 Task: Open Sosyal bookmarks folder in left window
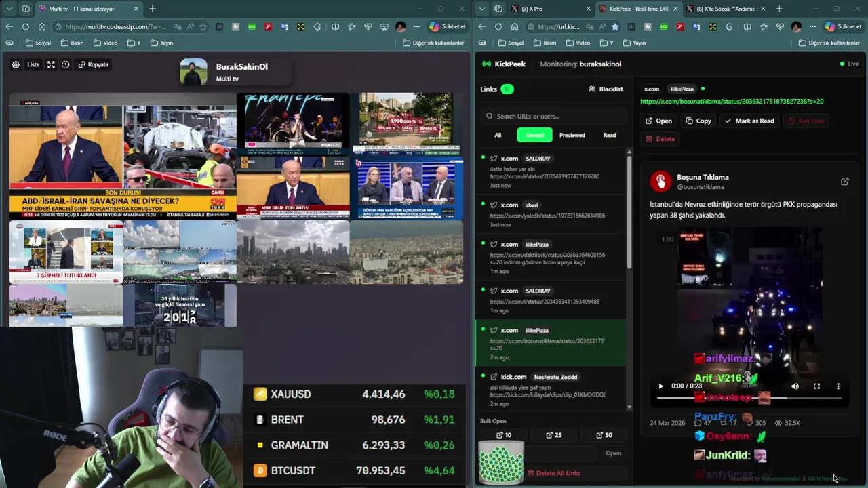pyautogui.click(x=38, y=43)
